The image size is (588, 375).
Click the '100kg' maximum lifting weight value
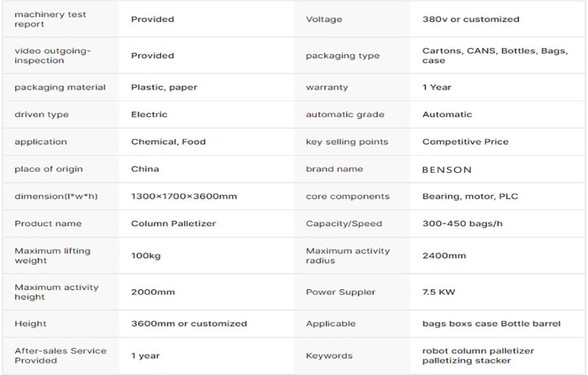[x=146, y=256]
